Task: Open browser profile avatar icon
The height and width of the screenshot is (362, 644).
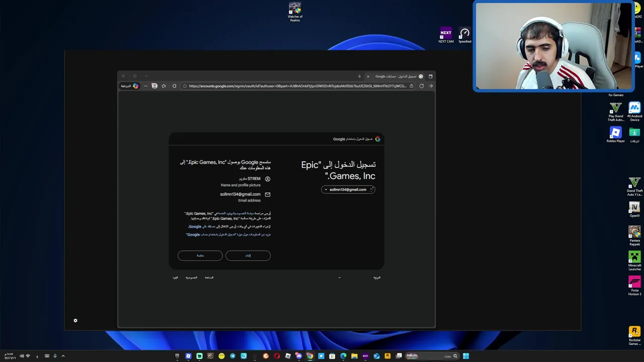Action: [x=154, y=86]
